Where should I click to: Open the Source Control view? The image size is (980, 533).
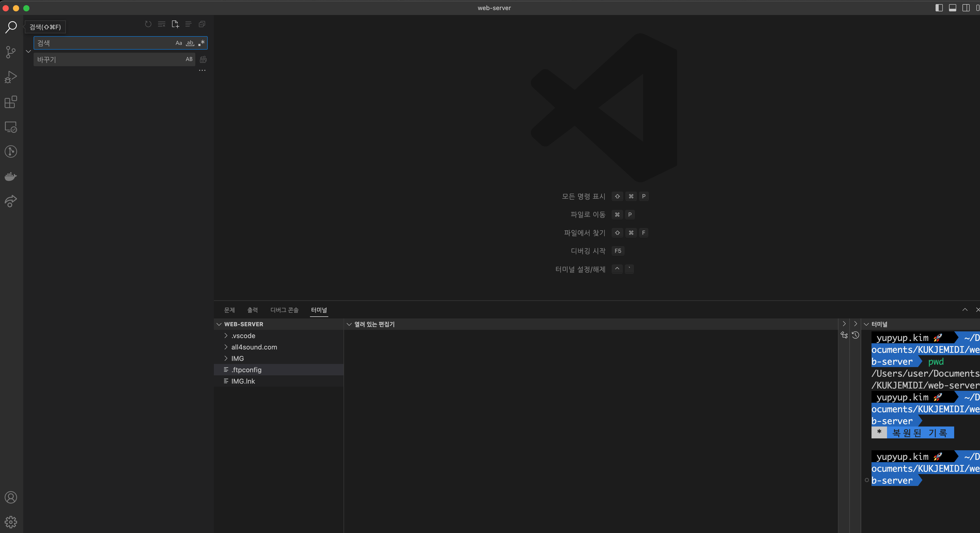click(11, 52)
